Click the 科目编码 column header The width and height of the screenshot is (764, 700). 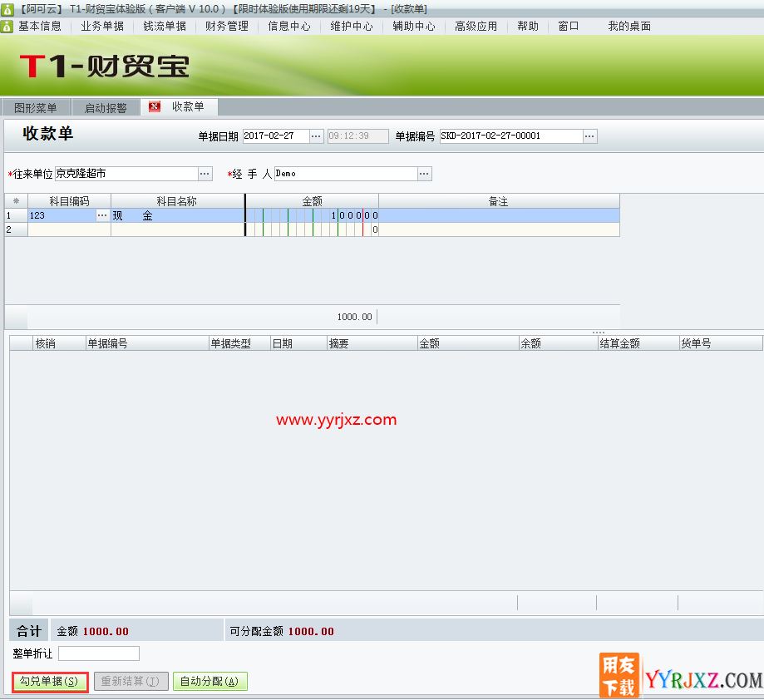click(69, 201)
